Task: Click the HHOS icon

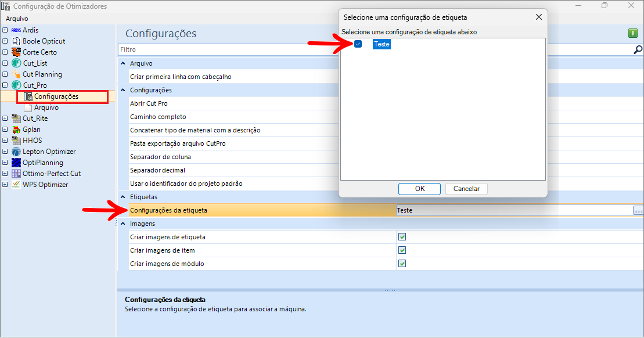Action: tap(16, 141)
